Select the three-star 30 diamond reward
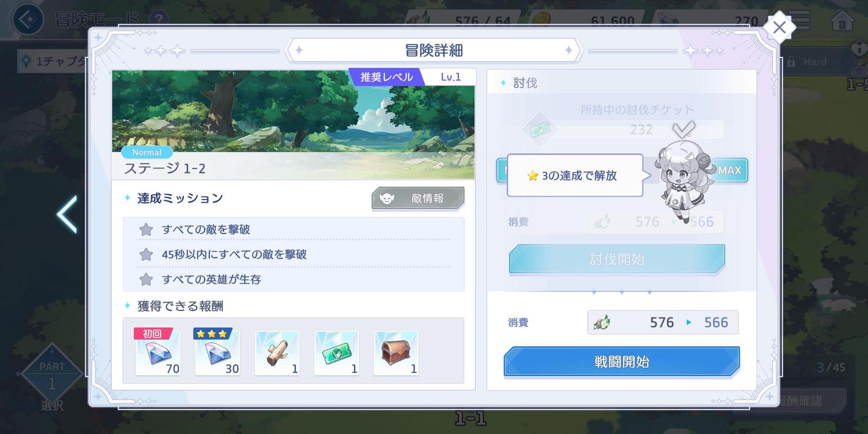Image resolution: width=868 pixels, height=434 pixels. click(x=217, y=353)
